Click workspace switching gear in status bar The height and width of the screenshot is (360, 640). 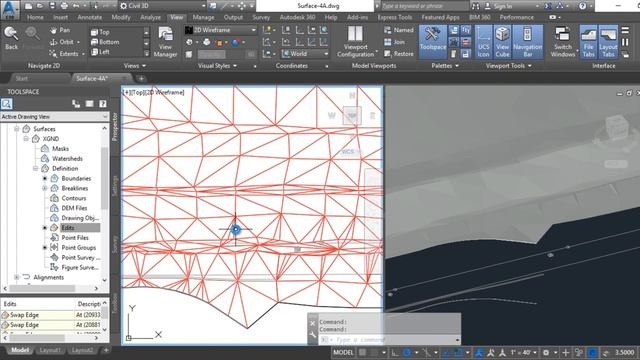[546, 352]
